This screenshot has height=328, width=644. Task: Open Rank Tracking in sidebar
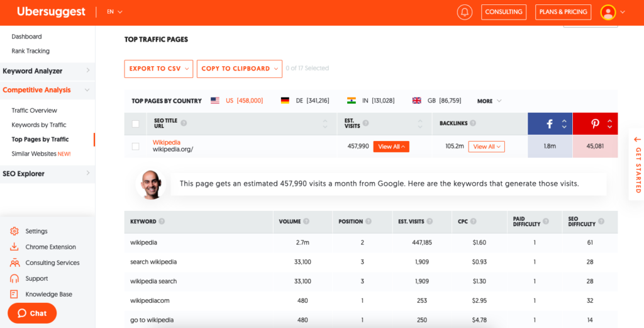point(30,51)
